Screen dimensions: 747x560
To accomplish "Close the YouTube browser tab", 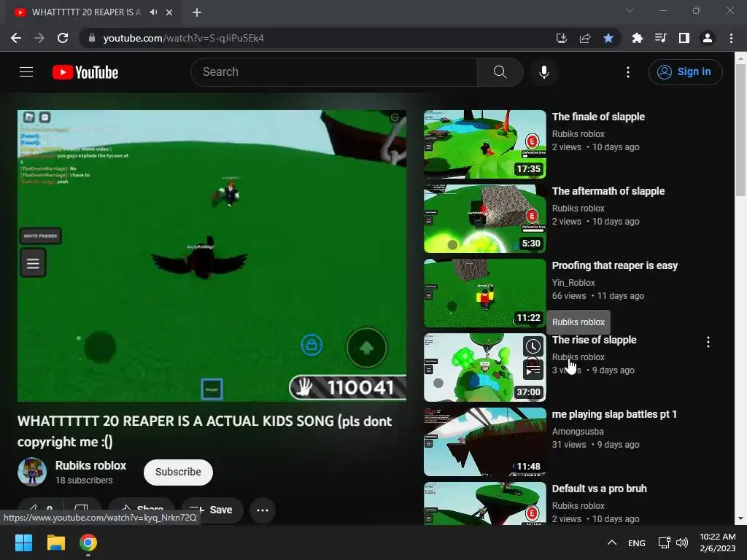I will click(169, 12).
